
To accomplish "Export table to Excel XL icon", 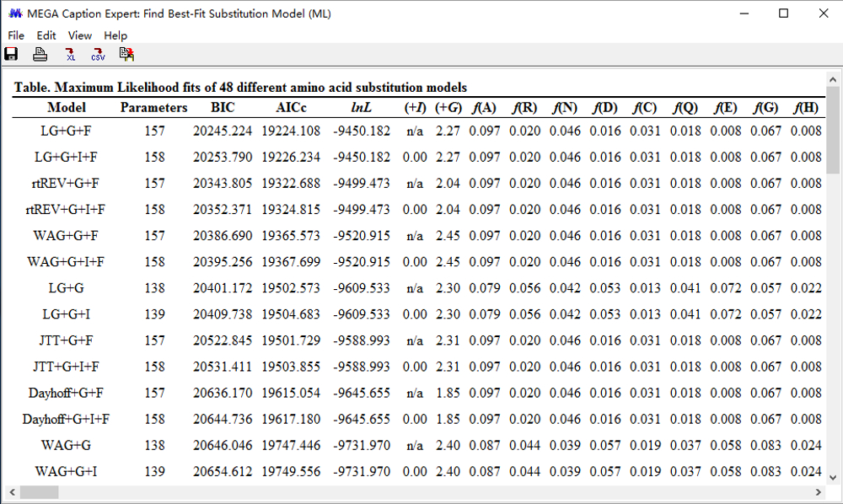I will click(x=70, y=55).
